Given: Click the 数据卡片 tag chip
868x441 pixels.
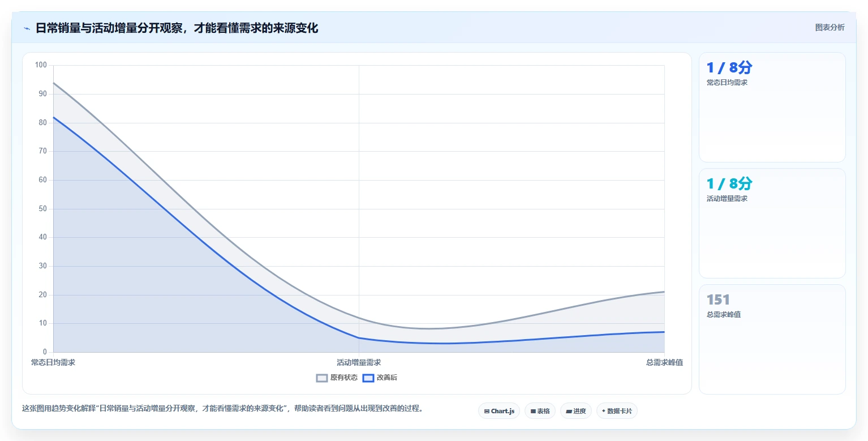Looking at the screenshot, I should point(617,411).
